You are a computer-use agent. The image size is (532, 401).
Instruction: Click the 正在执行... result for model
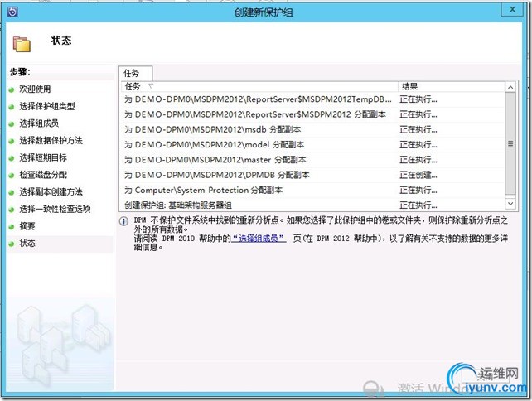point(418,145)
